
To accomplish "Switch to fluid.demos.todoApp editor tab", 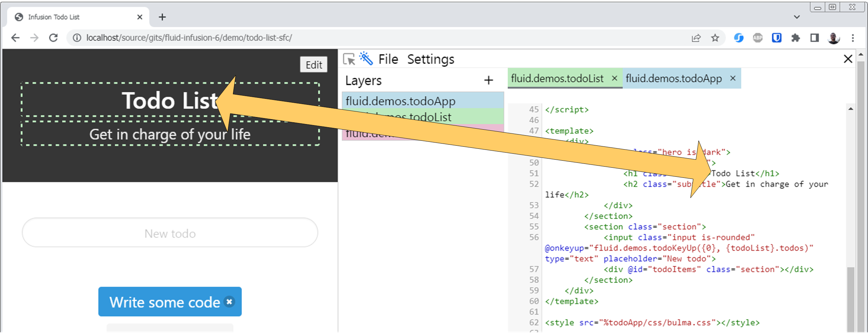I will pos(673,78).
